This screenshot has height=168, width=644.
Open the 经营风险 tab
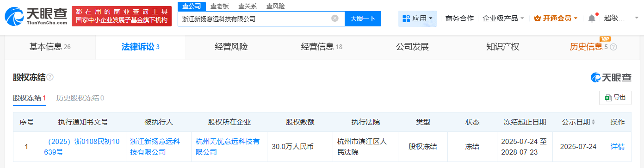click(231, 47)
